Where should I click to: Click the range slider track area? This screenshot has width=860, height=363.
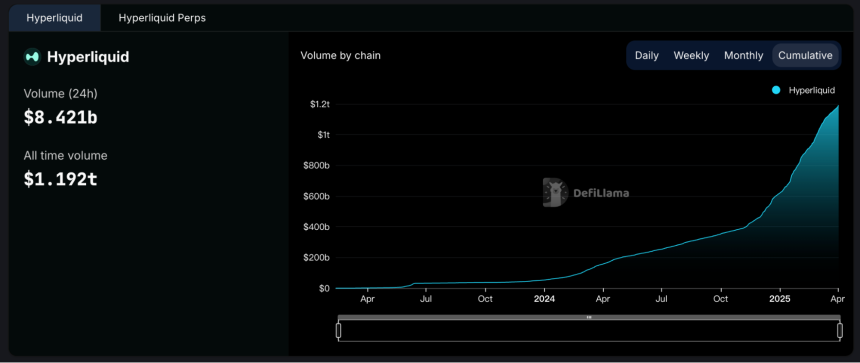click(589, 331)
